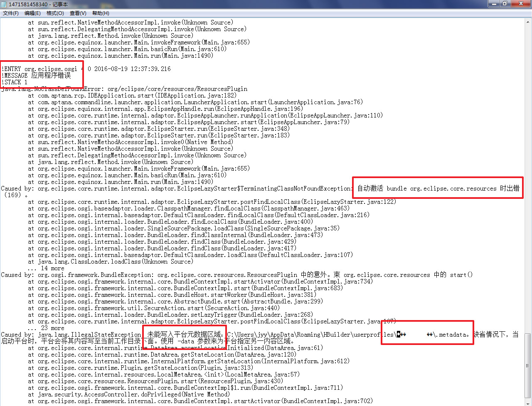
Task: Click the vertical scrollbar up arrow
Action: (528, 21)
